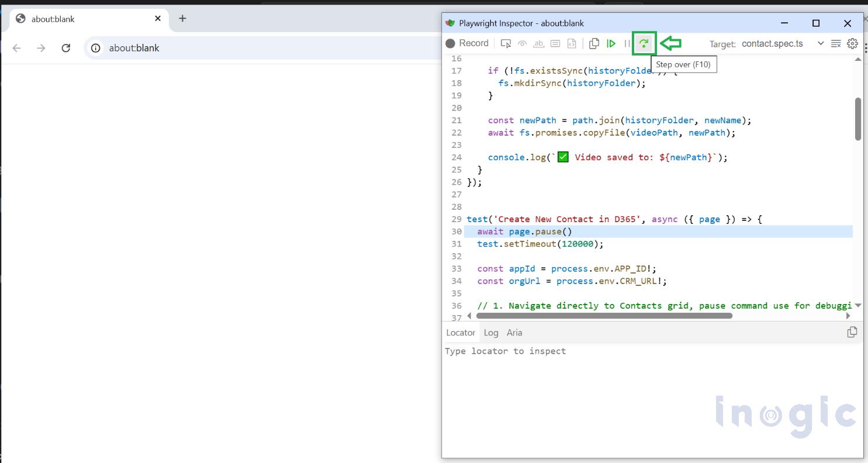Choose the Assert Visibility eye icon
Image resolution: width=868 pixels, height=463 pixels.
[522, 43]
